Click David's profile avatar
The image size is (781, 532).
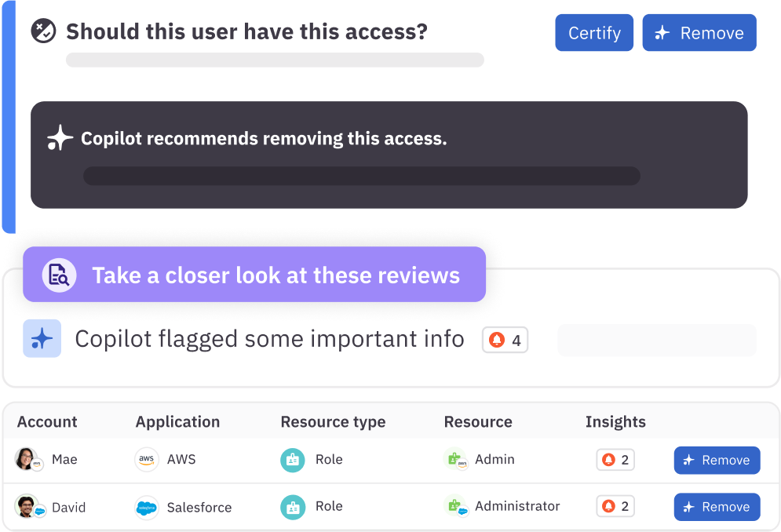point(28,507)
